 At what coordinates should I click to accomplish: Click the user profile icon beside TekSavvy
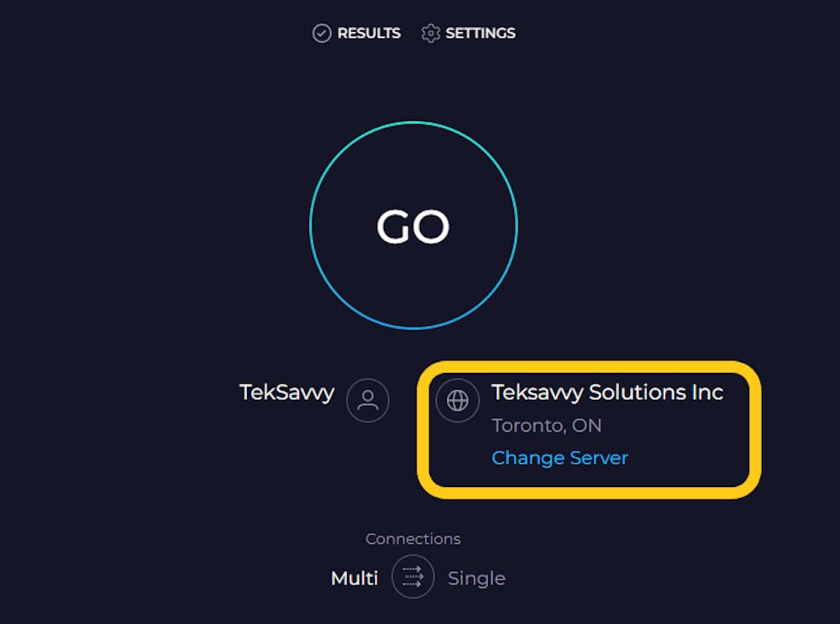tap(368, 400)
